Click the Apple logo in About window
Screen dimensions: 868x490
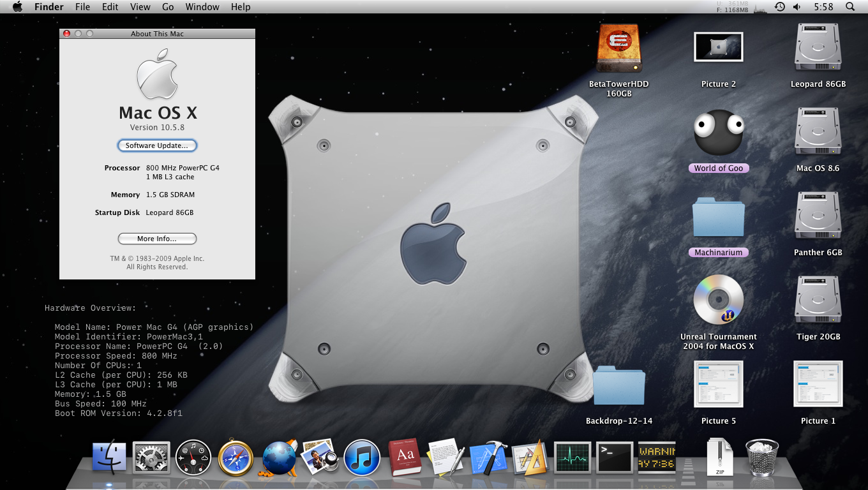(157, 74)
